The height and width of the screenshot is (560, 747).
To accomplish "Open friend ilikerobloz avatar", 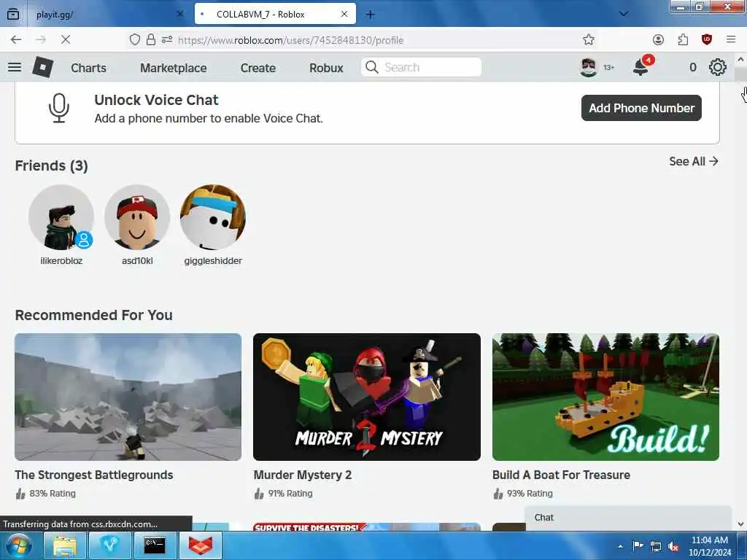I will [61, 217].
